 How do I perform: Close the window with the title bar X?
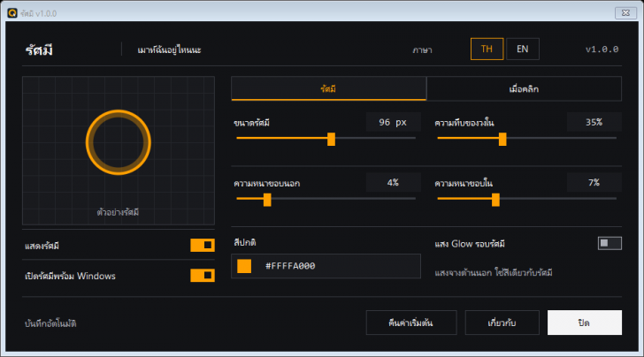[x=625, y=13]
